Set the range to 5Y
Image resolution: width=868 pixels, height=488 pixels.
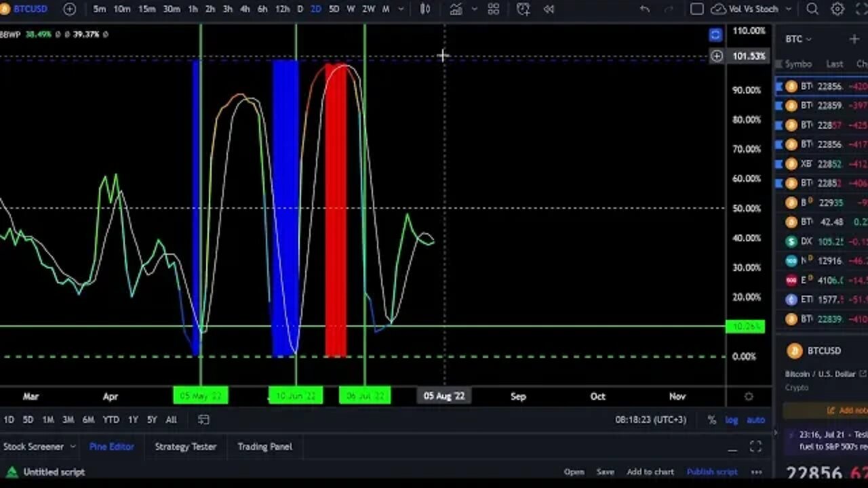(x=152, y=420)
